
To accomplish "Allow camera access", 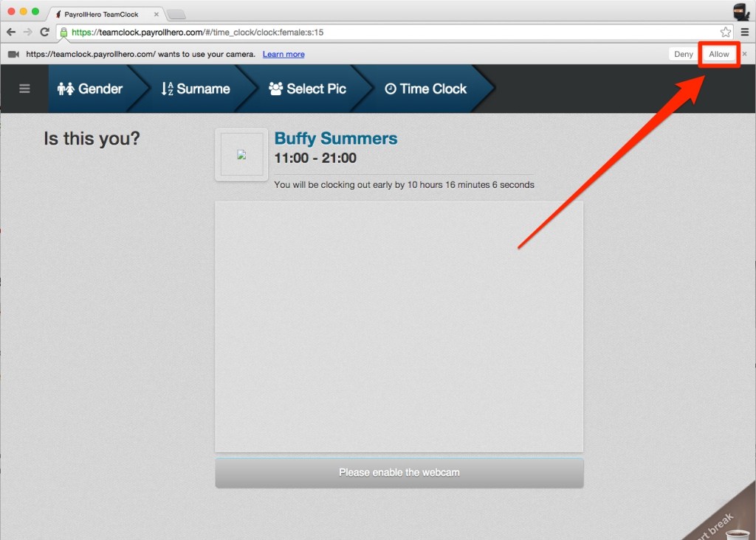I will 719,54.
